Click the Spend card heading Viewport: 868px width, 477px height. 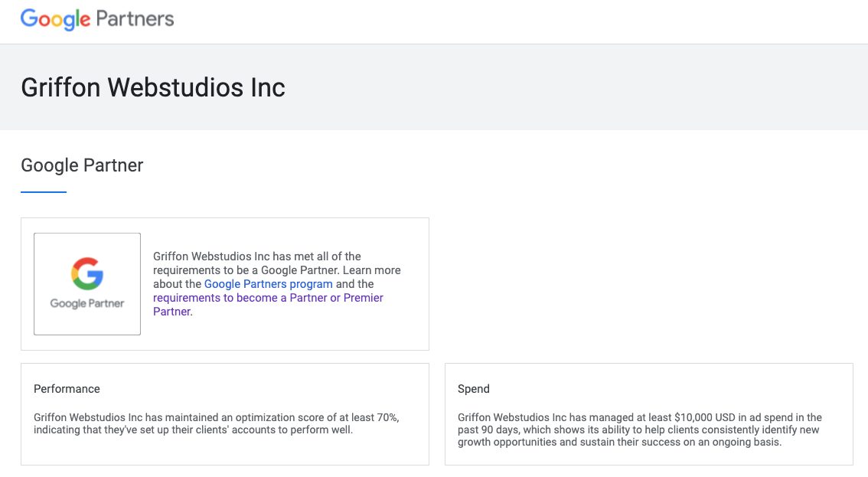pos(474,389)
